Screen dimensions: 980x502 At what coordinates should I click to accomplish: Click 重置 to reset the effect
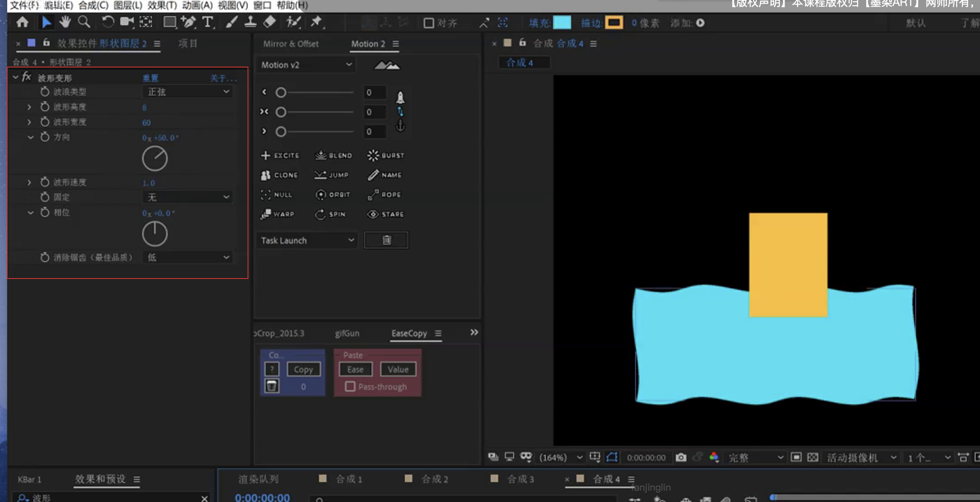point(150,78)
